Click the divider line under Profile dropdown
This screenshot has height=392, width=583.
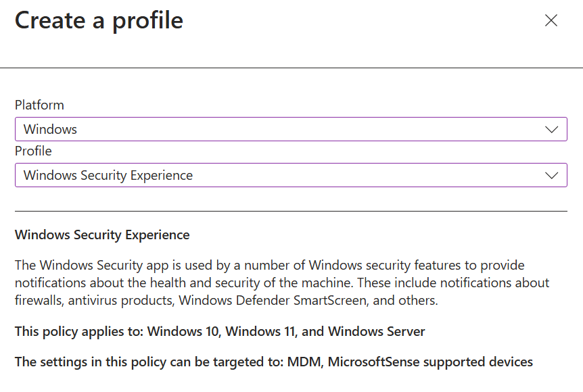click(x=291, y=211)
